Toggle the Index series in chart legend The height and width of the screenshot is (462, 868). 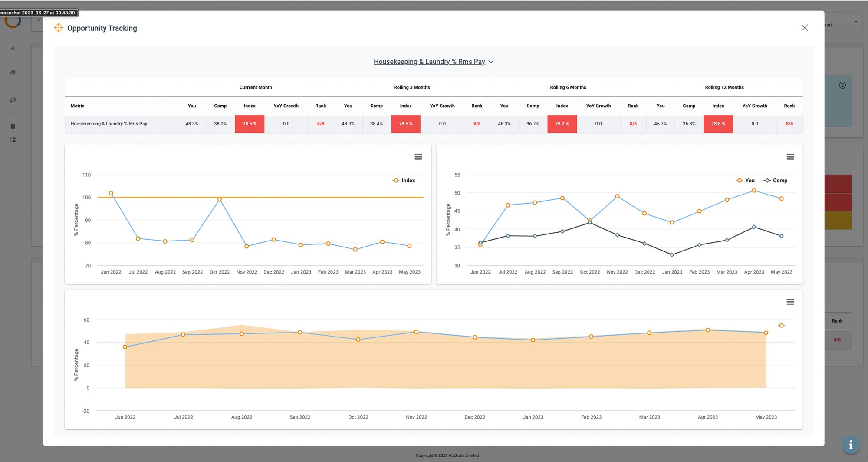[404, 181]
